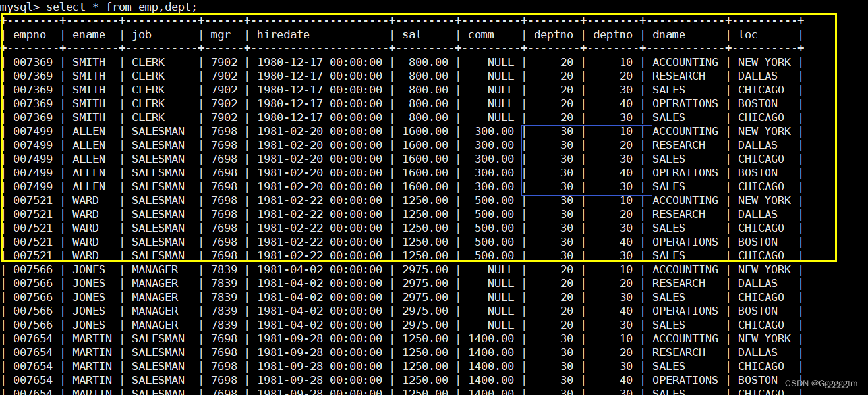Click "CLERK" in SMITH's DALLAS row

point(148,76)
